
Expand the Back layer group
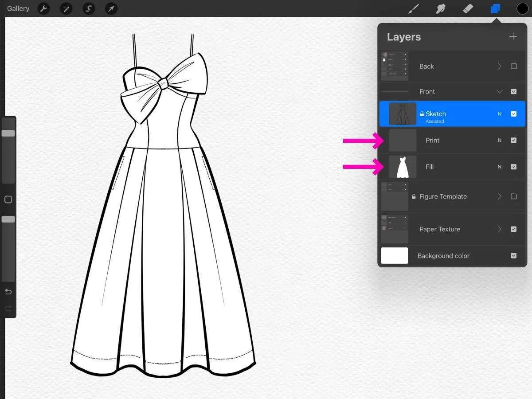(x=499, y=66)
